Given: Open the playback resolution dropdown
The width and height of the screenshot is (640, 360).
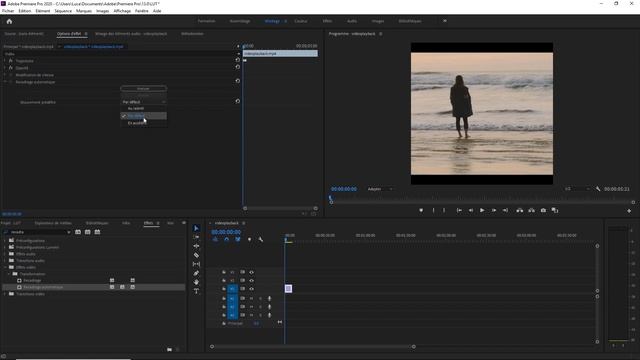Looking at the screenshot, I should tap(577, 189).
